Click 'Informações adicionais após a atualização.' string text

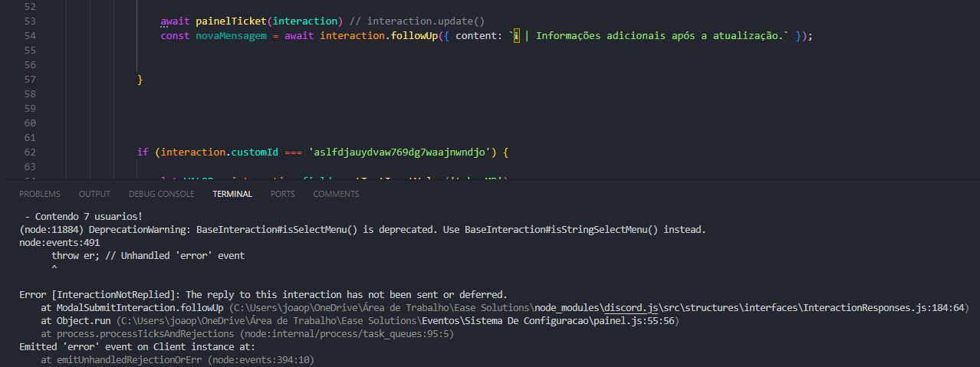coord(659,36)
